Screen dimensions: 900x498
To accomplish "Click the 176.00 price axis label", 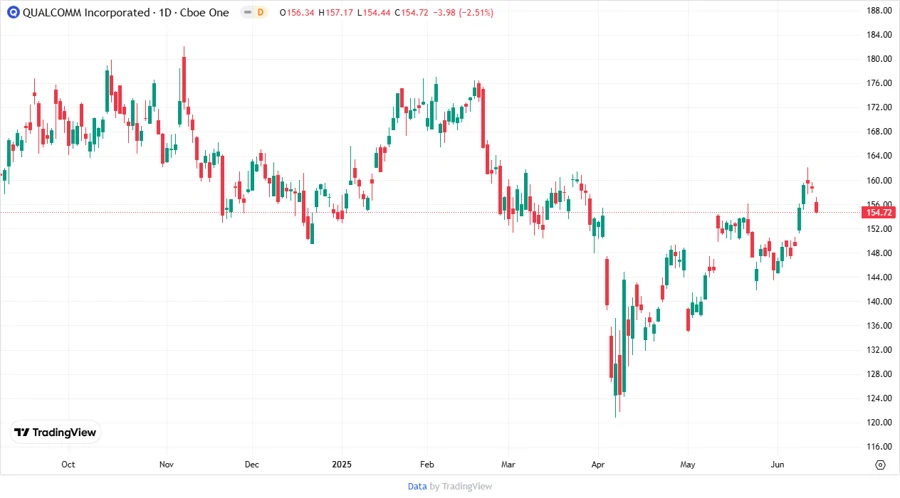I will tap(879, 83).
